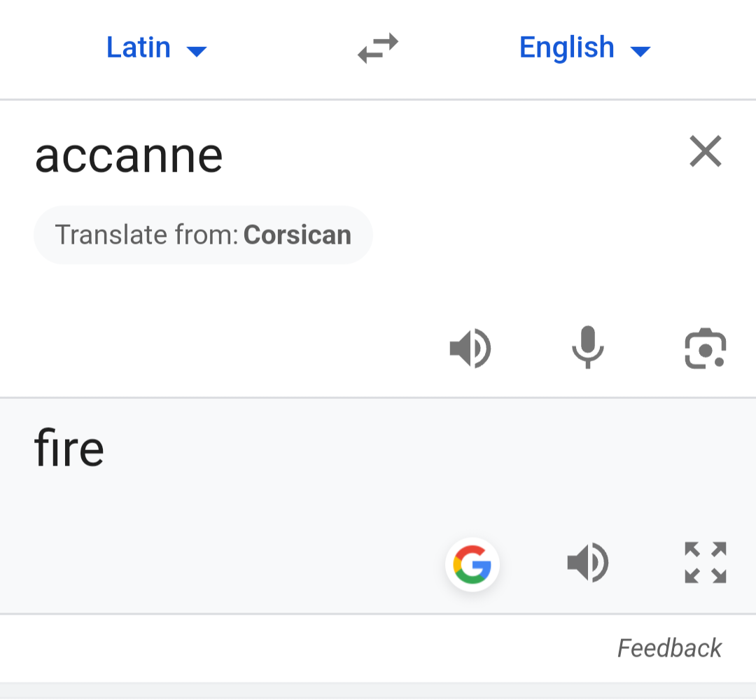The image size is (756, 700).
Task: Select the translated word "fire"
Action: (69, 449)
